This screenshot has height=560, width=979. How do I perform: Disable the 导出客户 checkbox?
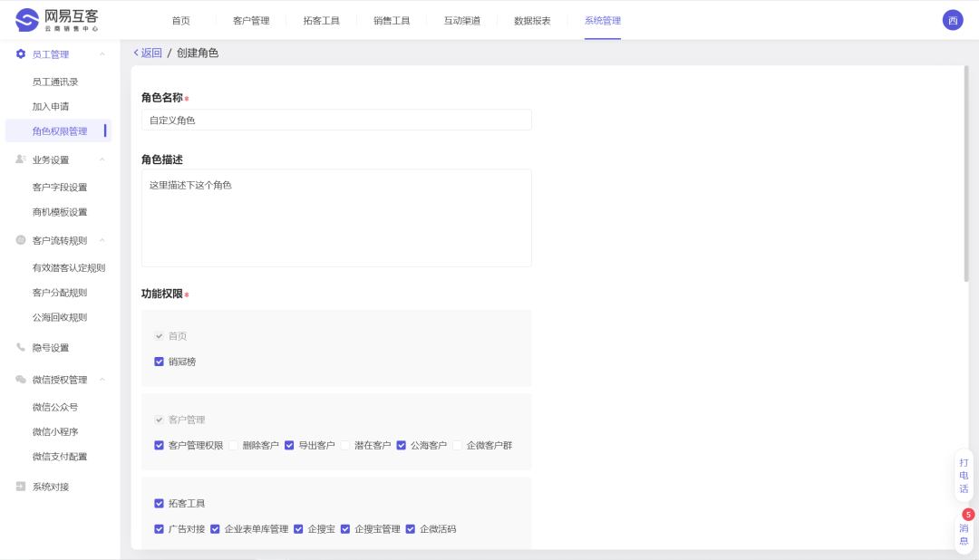289,445
